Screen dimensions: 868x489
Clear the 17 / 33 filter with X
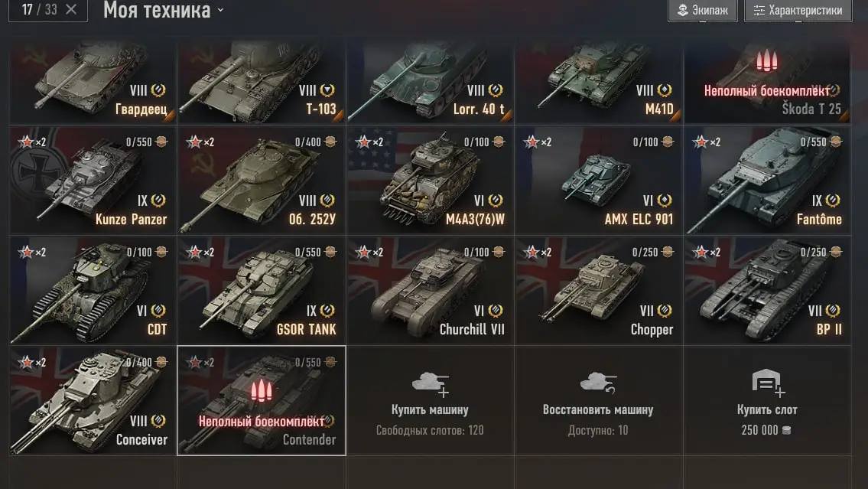click(71, 9)
